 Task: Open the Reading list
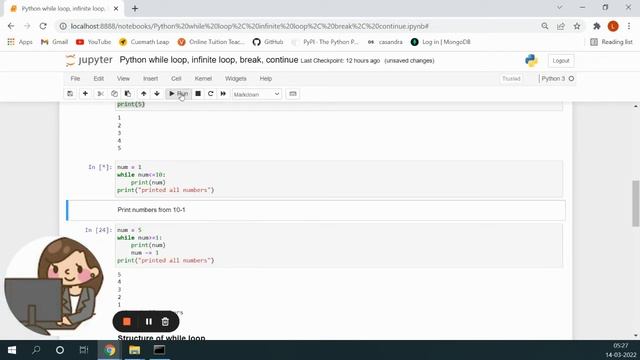pyautogui.click(x=611, y=42)
